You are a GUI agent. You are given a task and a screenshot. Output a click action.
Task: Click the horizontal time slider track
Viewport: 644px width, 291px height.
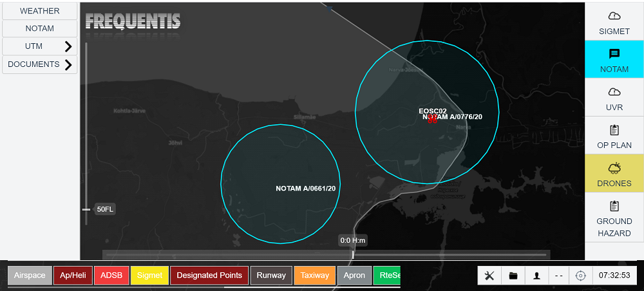tap(326, 255)
